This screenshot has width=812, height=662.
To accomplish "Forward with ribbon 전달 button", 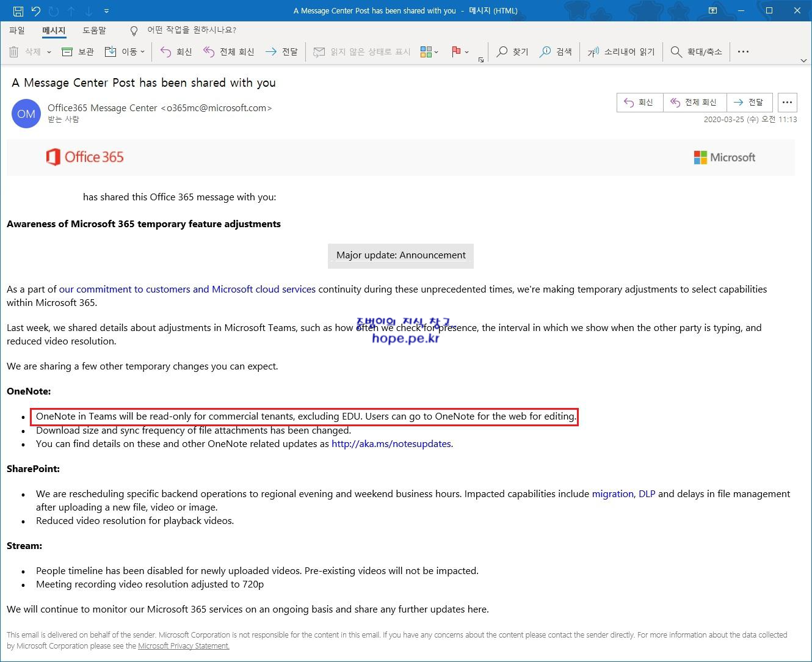I will [281, 52].
